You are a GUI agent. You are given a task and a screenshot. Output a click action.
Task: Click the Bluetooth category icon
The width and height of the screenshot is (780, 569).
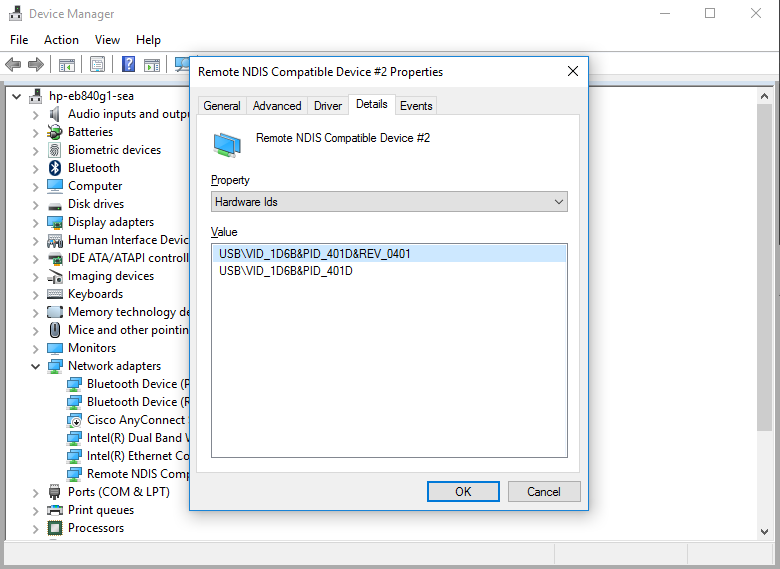coord(55,168)
